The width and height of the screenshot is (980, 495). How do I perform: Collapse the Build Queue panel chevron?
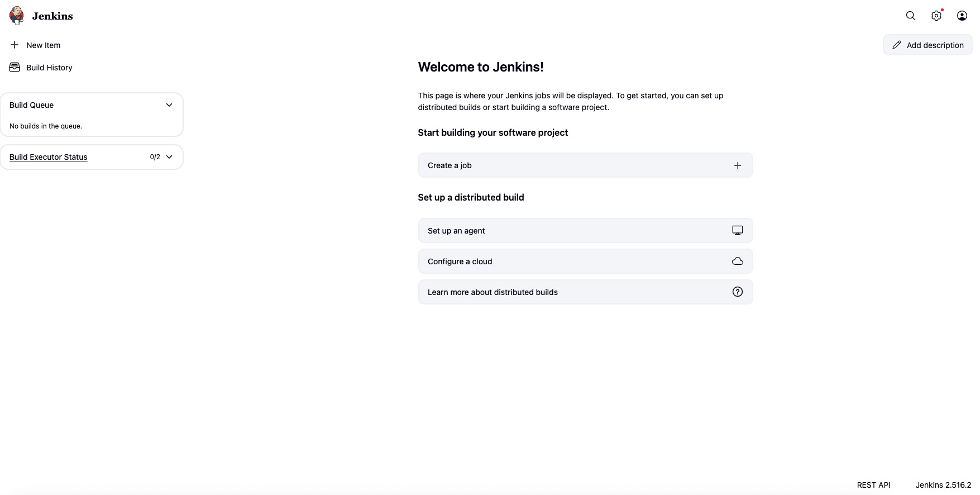click(x=169, y=105)
